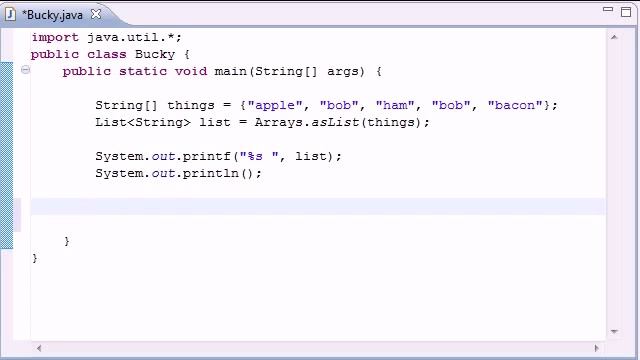Image resolution: width=640 pixels, height=360 pixels.
Task: Click vertical scrollbar up arrow
Action: (x=614, y=37)
